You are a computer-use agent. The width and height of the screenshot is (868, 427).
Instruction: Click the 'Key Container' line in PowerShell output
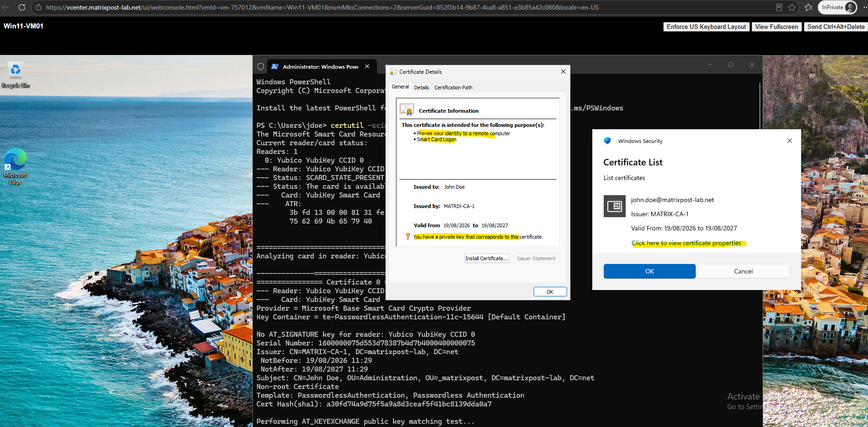[411, 317]
